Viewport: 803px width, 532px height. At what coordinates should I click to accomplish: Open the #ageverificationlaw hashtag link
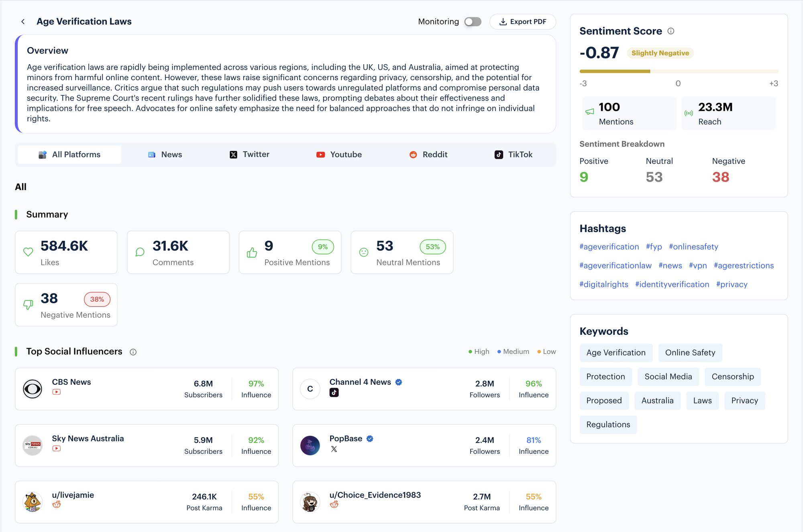(615, 266)
